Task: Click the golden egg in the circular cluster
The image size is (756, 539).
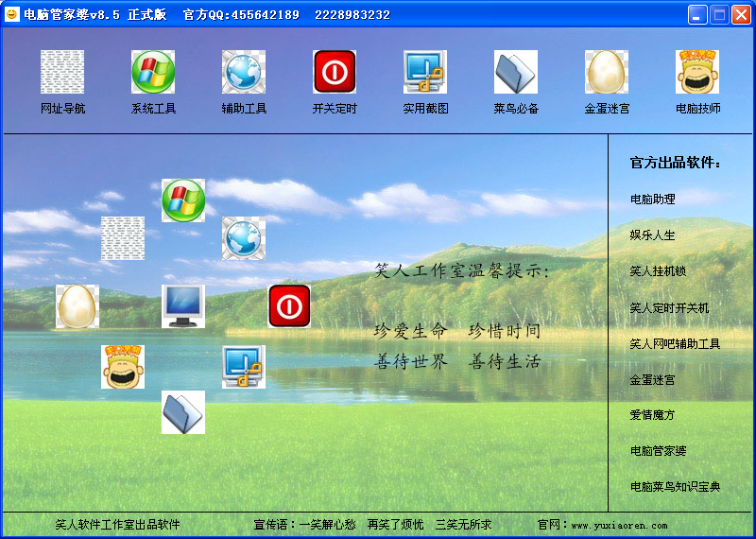Action: tap(77, 306)
